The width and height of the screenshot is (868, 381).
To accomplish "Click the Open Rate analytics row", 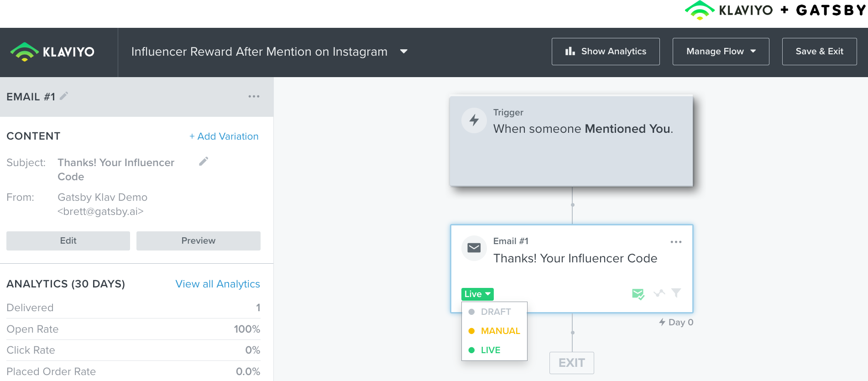I will pos(133,329).
